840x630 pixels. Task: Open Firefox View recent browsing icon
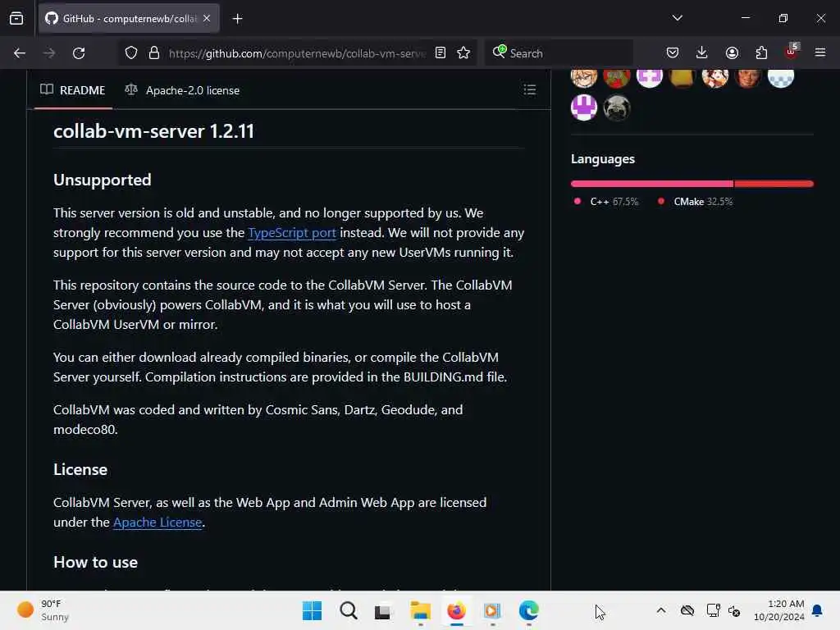pyautogui.click(x=16, y=19)
